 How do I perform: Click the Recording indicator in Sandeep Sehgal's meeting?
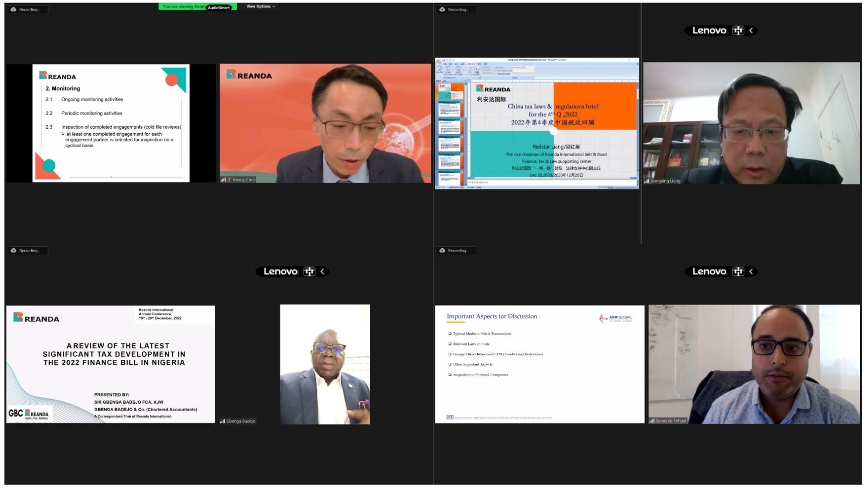coord(456,251)
